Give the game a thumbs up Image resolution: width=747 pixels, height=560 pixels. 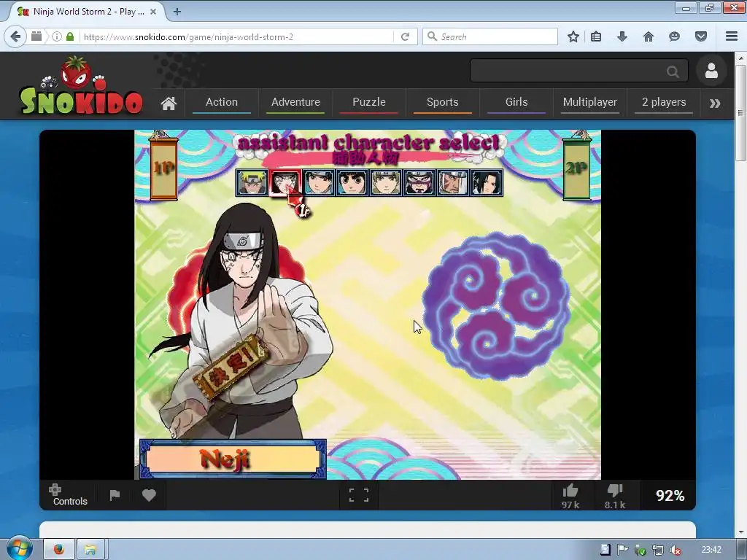click(570, 496)
